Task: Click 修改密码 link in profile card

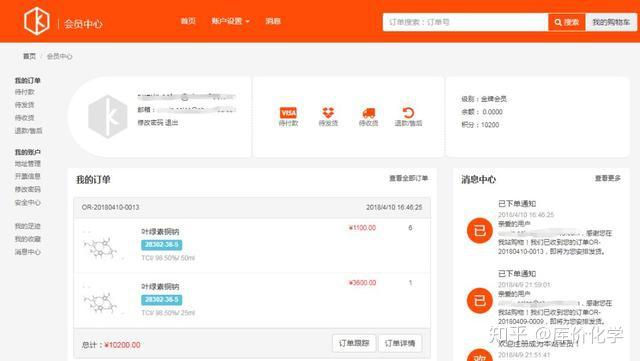Action: point(150,123)
